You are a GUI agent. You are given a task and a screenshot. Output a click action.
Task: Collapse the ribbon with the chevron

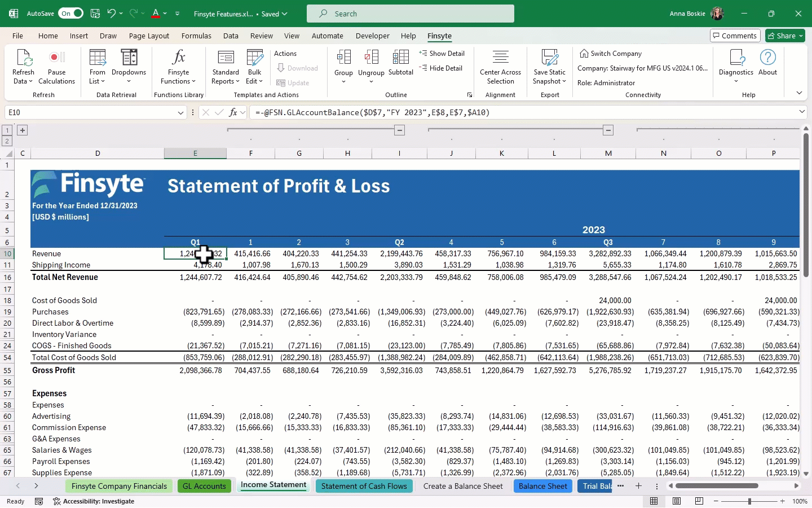pyautogui.click(x=799, y=93)
